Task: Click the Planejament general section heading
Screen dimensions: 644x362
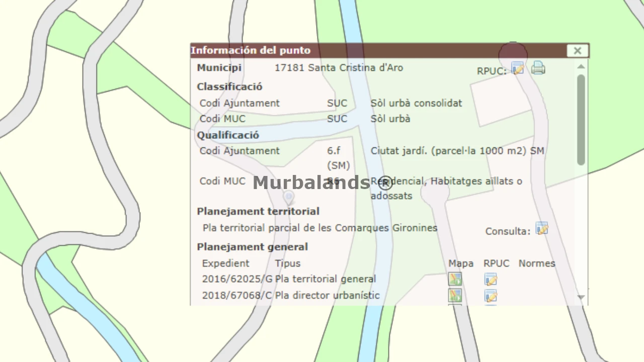Action: coord(252,247)
